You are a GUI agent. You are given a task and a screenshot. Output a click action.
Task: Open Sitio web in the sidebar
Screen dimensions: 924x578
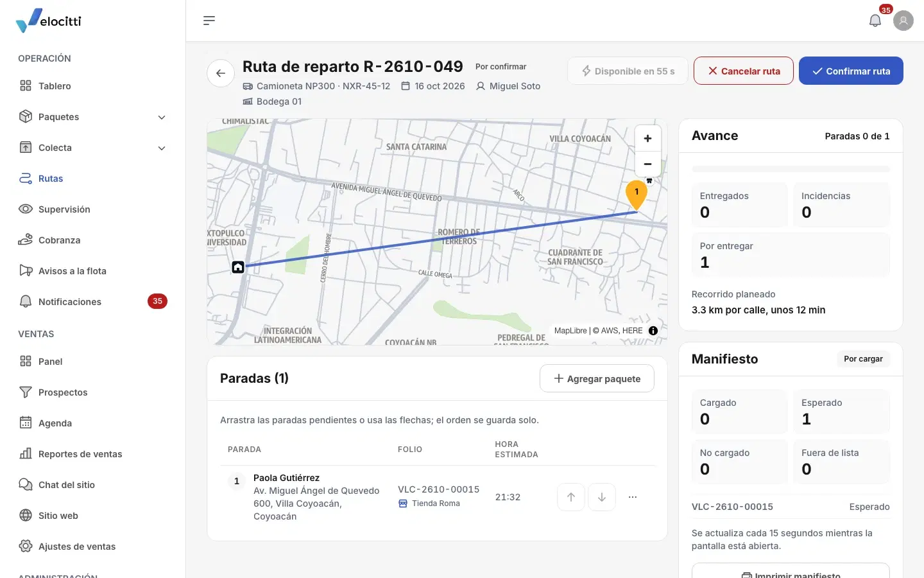click(x=93, y=516)
